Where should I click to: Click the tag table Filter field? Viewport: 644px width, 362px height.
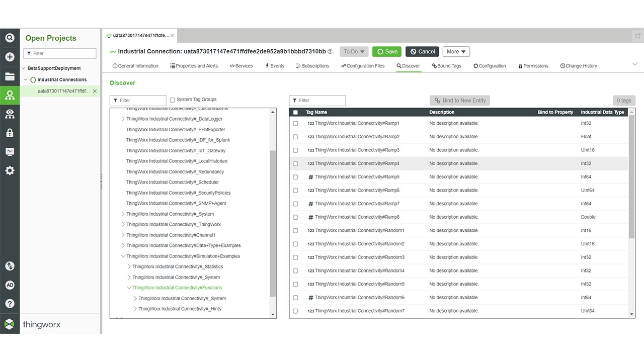pyautogui.click(x=317, y=101)
